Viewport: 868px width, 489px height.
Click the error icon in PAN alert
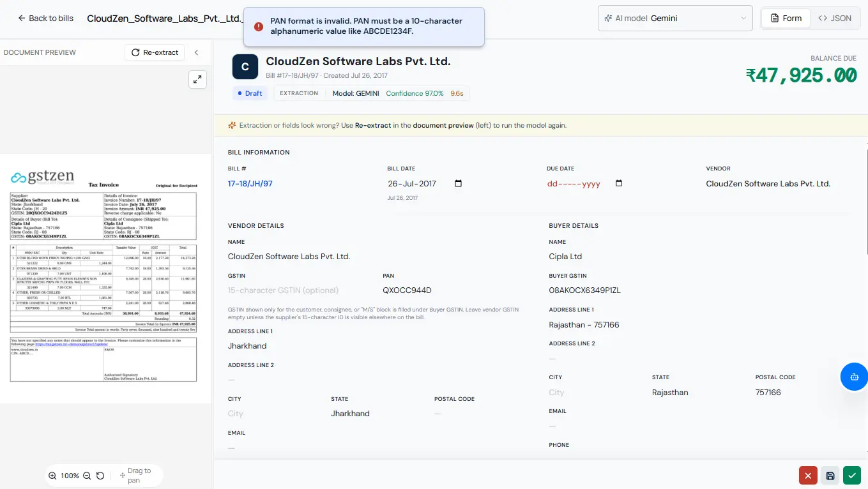[259, 26]
